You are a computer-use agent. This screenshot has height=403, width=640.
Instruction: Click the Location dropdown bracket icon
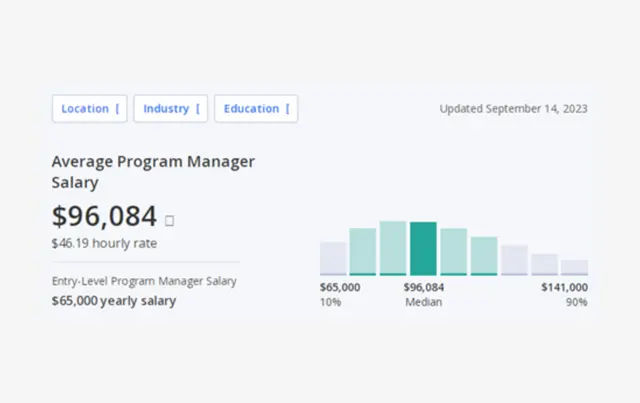coord(117,109)
